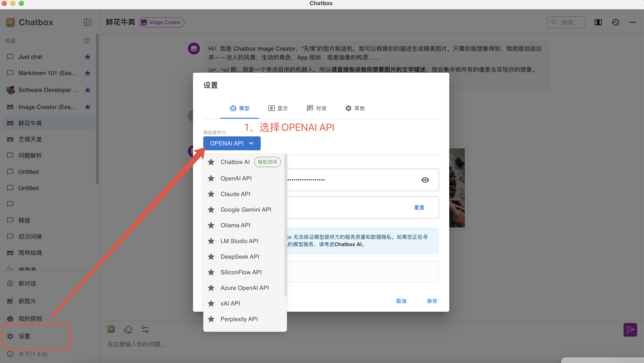Click the 轻松访问 badge

tap(267, 162)
